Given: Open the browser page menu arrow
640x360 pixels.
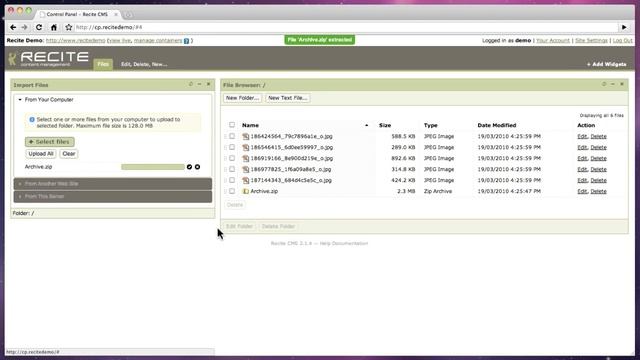Looking at the screenshot, I should coord(624,27).
